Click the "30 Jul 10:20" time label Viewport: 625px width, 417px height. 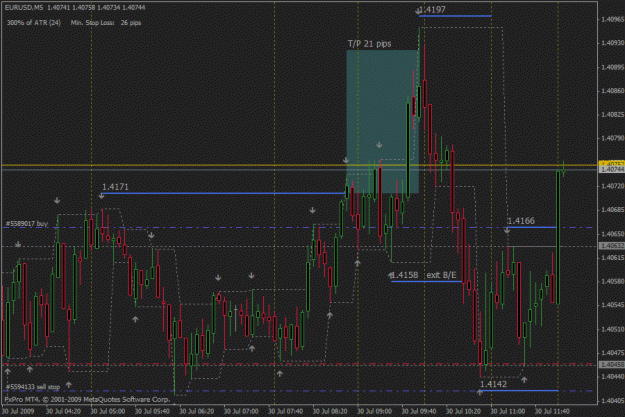point(463,411)
